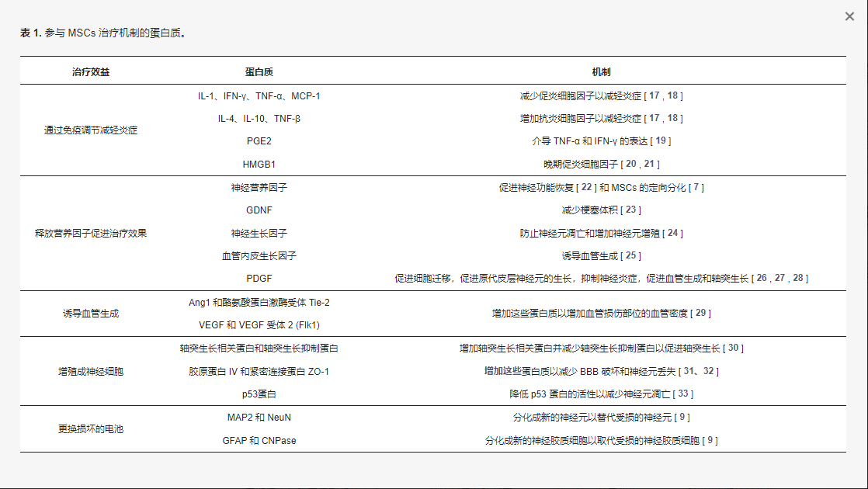The height and width of the screenshot is (489, 868).
Task: Click citation 18 next to anti-inflammatory factors
Action: [674, 118]
